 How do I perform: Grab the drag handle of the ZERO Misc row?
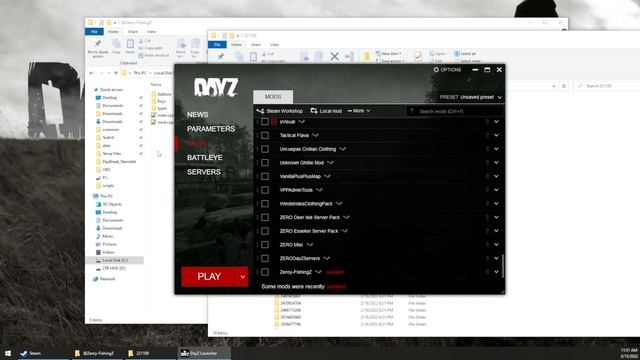(257, 244)
